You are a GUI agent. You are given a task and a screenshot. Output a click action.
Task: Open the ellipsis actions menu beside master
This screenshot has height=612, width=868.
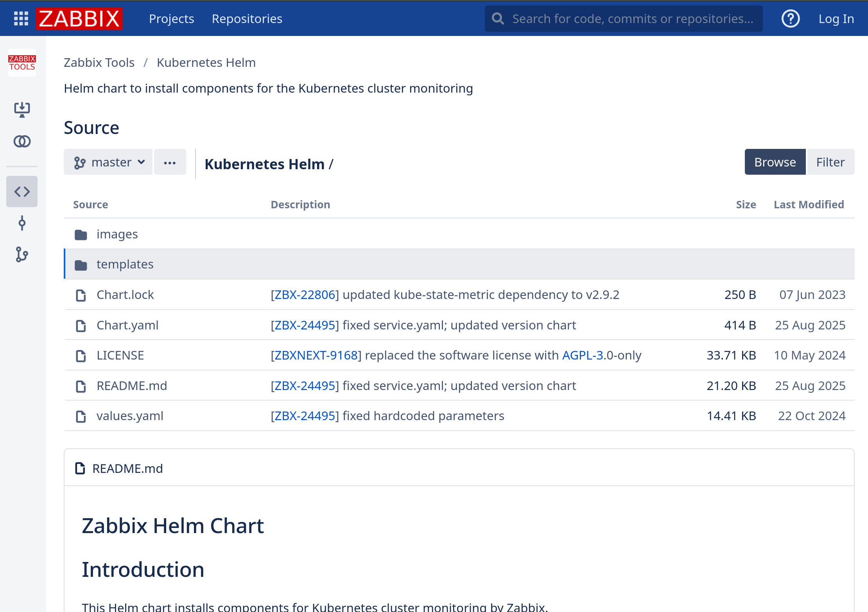(170, 162)
